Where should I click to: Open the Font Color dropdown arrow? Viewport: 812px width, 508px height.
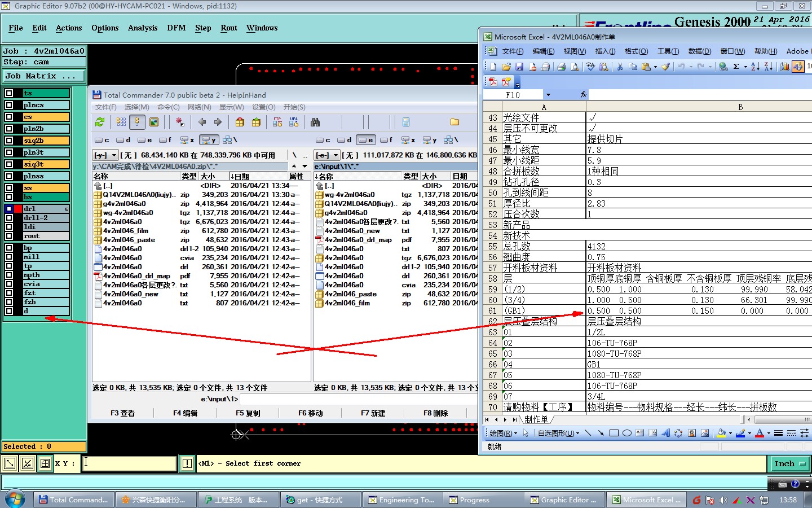(769, 433)
